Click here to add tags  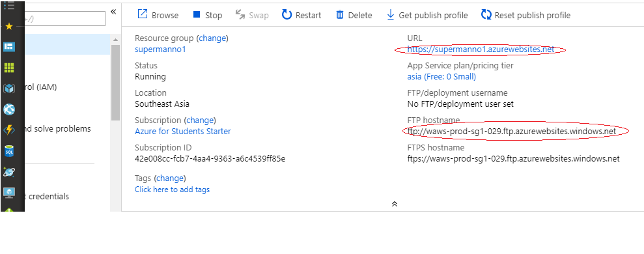click(172, 190)
